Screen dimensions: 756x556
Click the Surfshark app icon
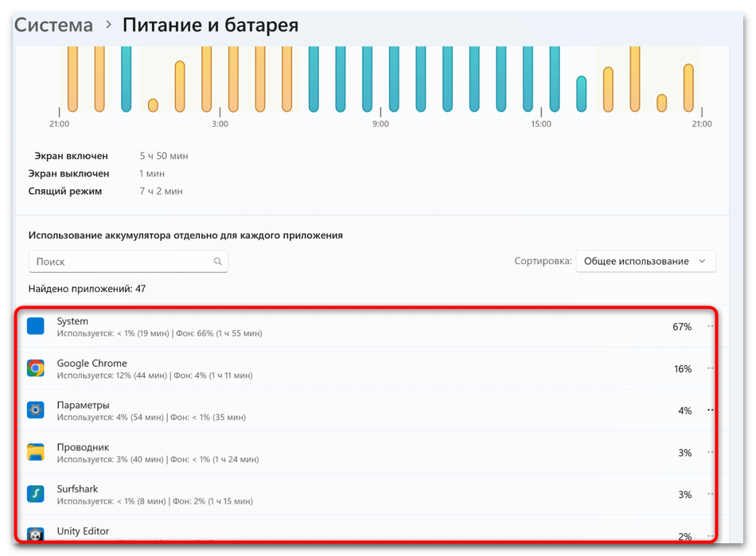(x=35, y=494)
